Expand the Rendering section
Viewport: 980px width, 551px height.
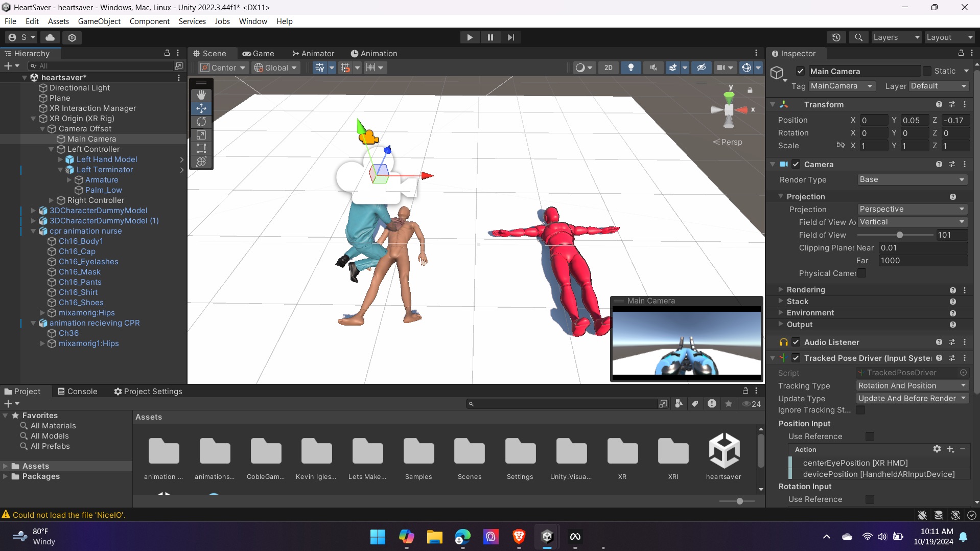[x=806, y=290]
